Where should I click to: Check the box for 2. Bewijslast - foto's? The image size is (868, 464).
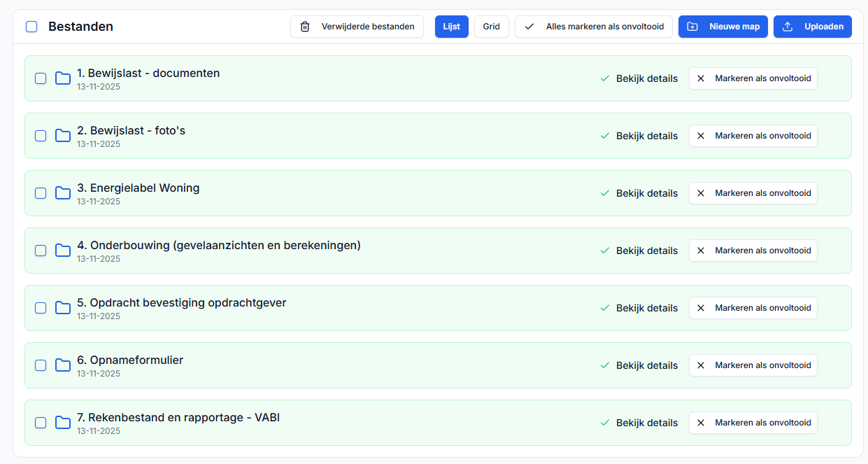pos(41,136)
